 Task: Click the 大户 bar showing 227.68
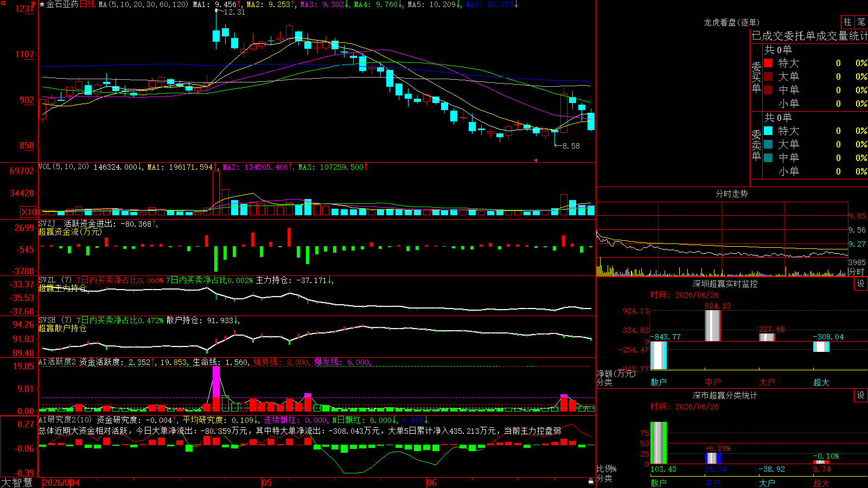(767, 337)
